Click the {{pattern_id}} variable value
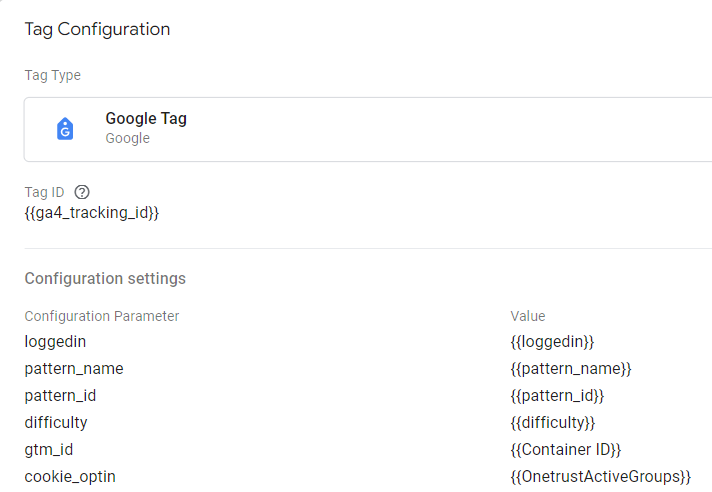Image resolution: width=712 pixels, height=492 pixels. [x=557, y=396]
